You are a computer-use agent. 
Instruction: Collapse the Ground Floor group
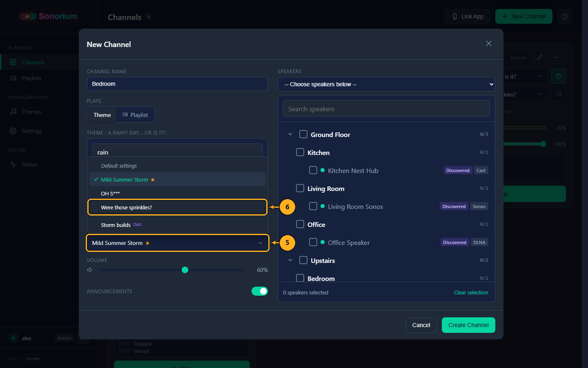pos(290,134)
